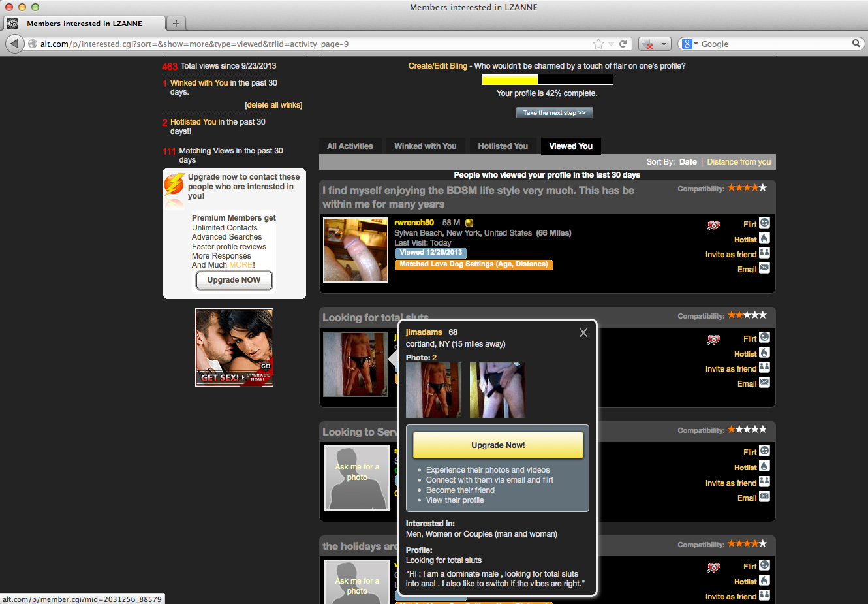Bookmark the page with the star icon
The width and height of the screenshot is (868, 604).
click(x=598, y=44)
